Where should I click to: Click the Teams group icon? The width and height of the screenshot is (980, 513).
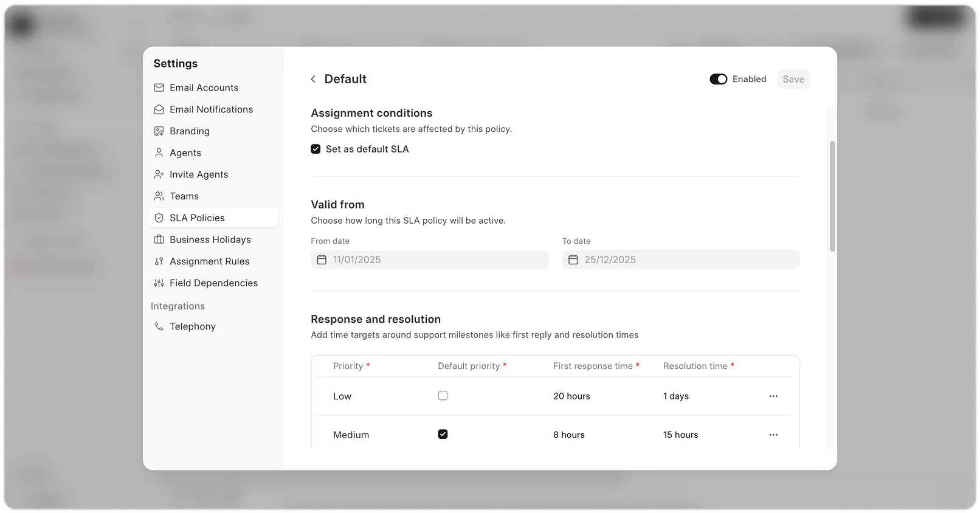[x=159, y=196]
